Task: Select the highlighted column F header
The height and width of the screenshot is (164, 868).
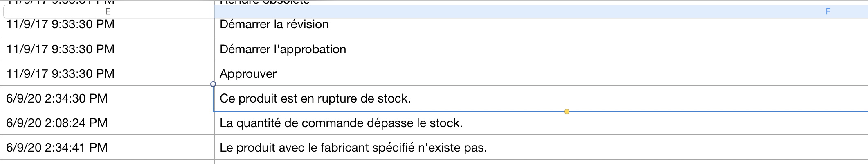Action: click(541, 11)
